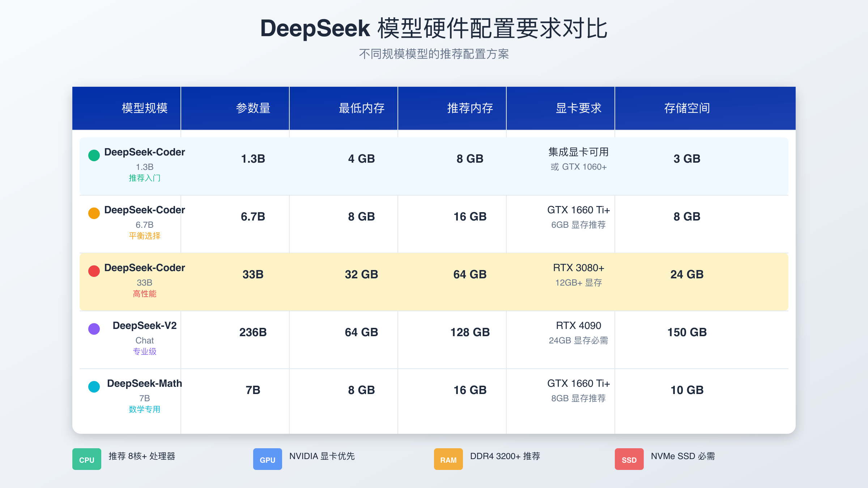Click the 7B parameter cell
This screenshot has width=868, height=488.
click(x=253, y=390)
